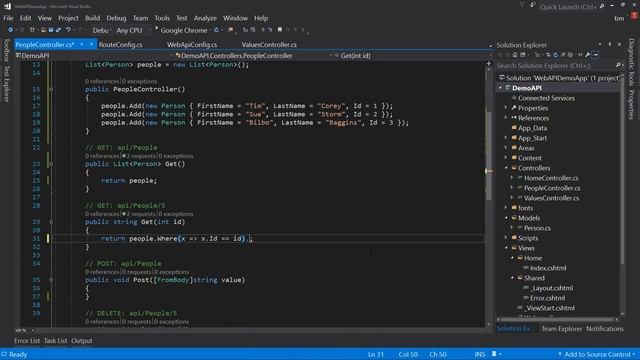Click the Navigate Backward toolbar icon

10,30
